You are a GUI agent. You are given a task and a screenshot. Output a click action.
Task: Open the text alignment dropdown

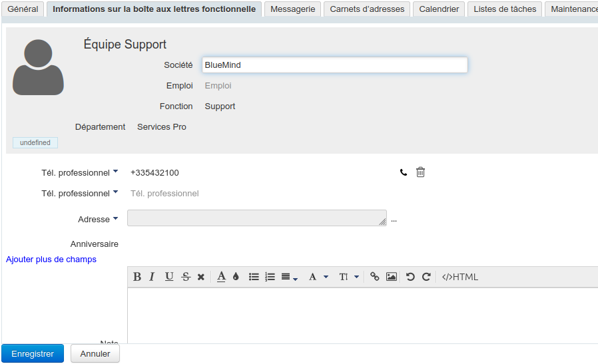(x=289, y=277)
